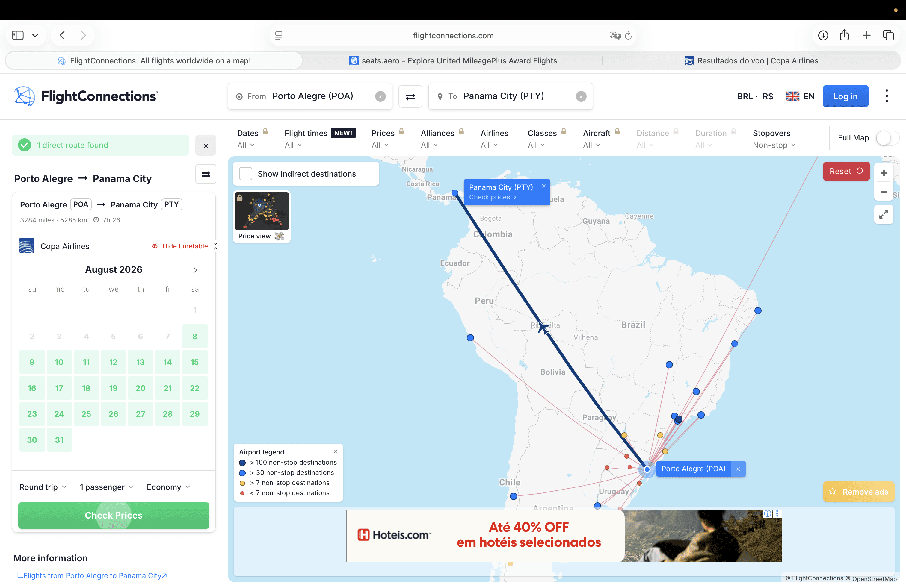906x588 pixels.
Task: Open Safari downloads icon
Action: [x=823, y=35]
